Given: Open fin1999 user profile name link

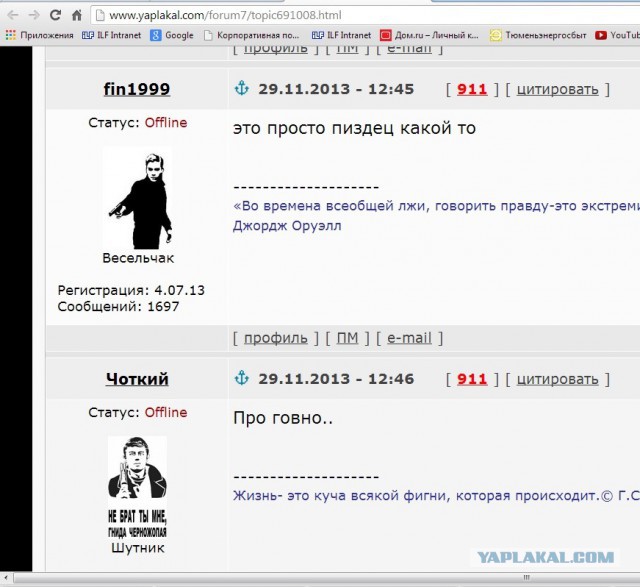Looking at the screenshot, I should point(137,89).
